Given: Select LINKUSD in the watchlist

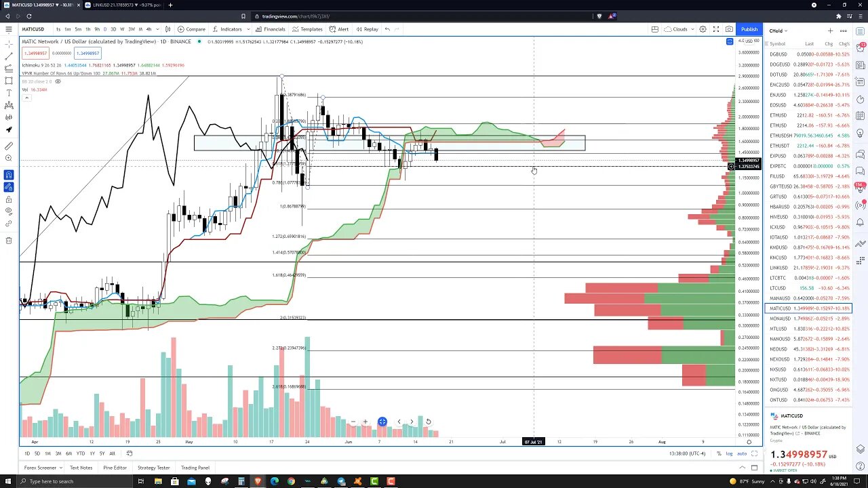Looking at the screenshot, I should [808, 268].
